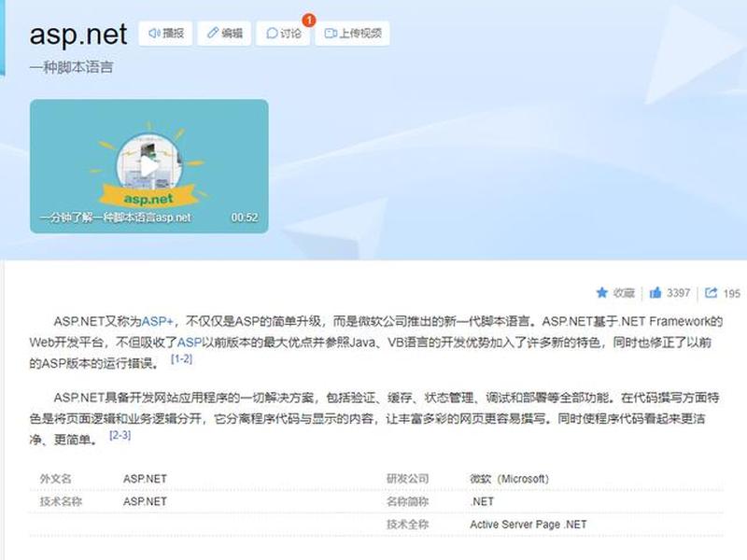Click the share count 195
747x560 pixels.
point(731,293)
